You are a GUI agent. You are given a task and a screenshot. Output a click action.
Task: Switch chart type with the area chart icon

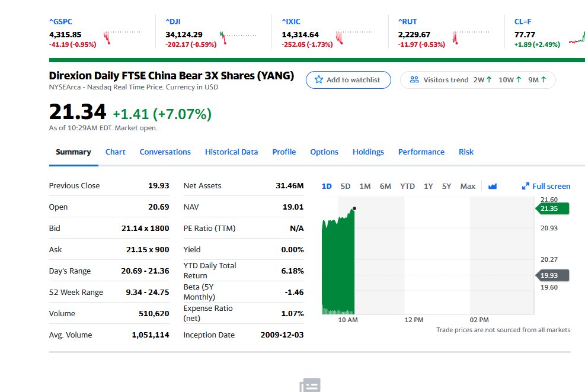click(493, 186)
